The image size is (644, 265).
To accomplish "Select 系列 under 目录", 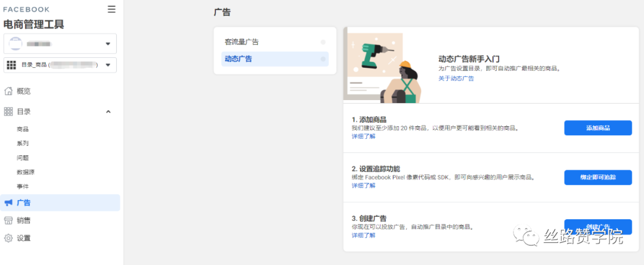I will point(23,144).
